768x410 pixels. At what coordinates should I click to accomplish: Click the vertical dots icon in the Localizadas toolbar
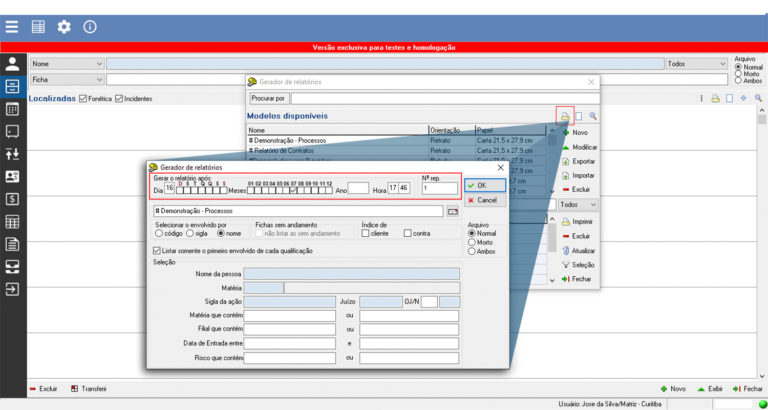(x=701, y=98)
